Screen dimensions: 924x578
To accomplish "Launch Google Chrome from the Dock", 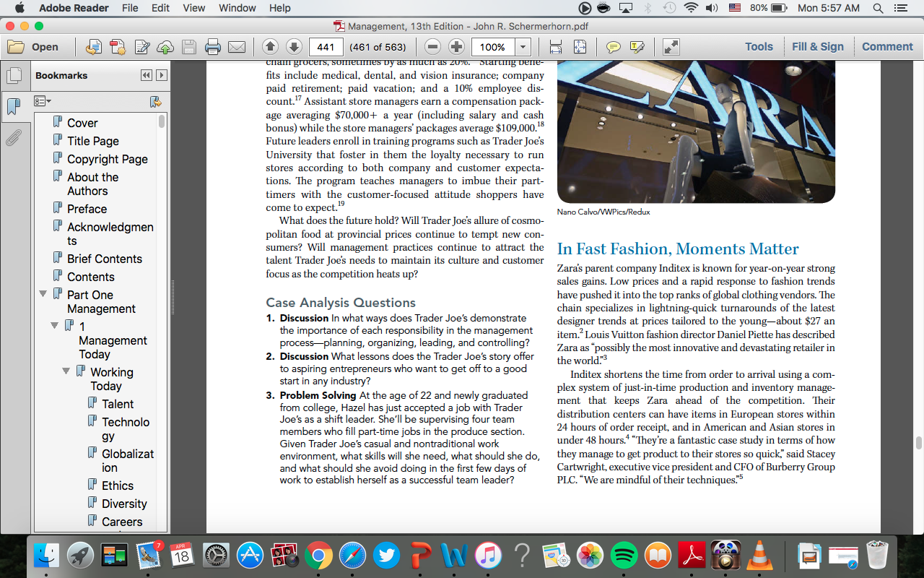I will tap(318, 555).
